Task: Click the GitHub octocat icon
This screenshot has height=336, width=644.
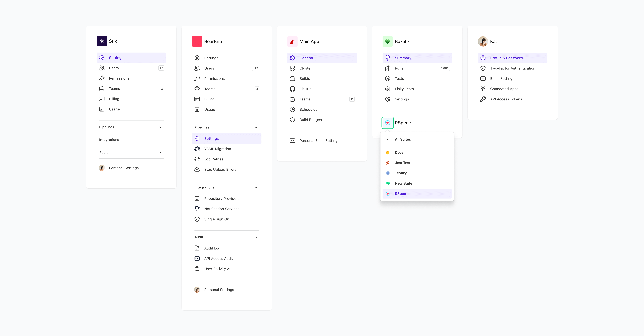Action: point(292,89)
